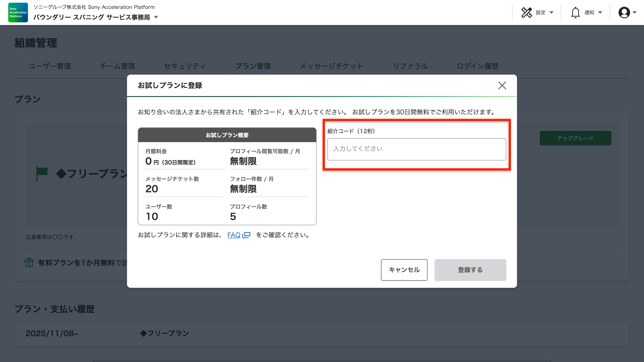This screenshot has width=644, height=362.
Task: Click the external link icon beside FAQ
Action: click(246, 235)
